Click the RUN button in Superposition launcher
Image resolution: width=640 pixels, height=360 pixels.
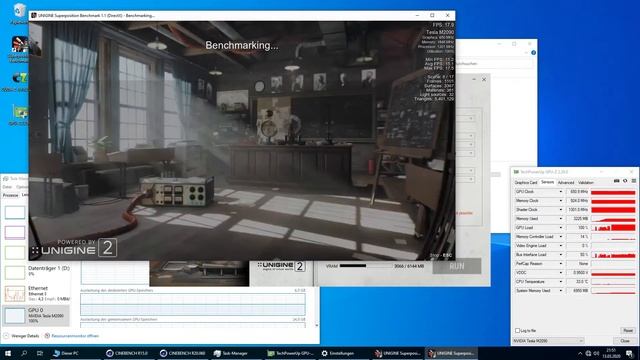pyautogui.click(x=457, y=266)
